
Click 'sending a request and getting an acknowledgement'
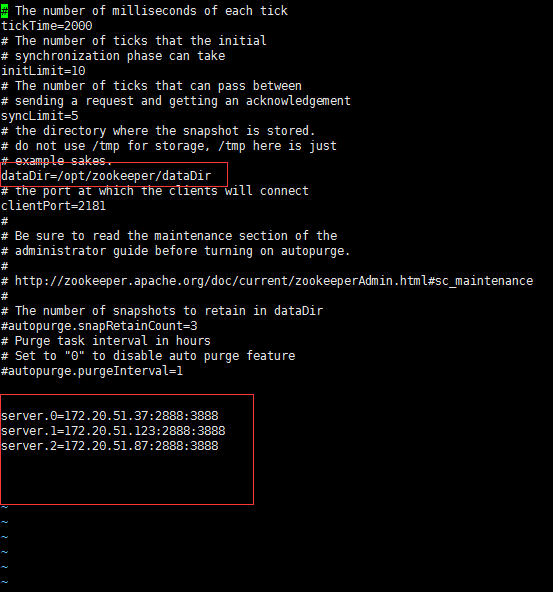pos(183,101)
